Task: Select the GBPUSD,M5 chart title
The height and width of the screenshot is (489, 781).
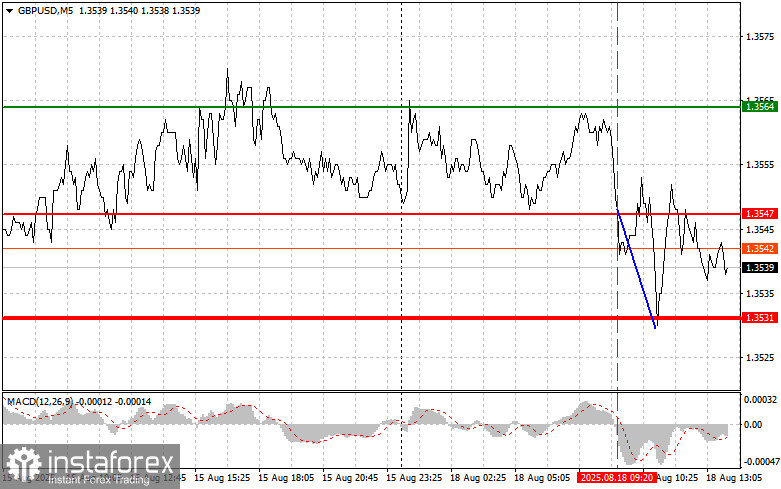Action: (x=45, y=10)
